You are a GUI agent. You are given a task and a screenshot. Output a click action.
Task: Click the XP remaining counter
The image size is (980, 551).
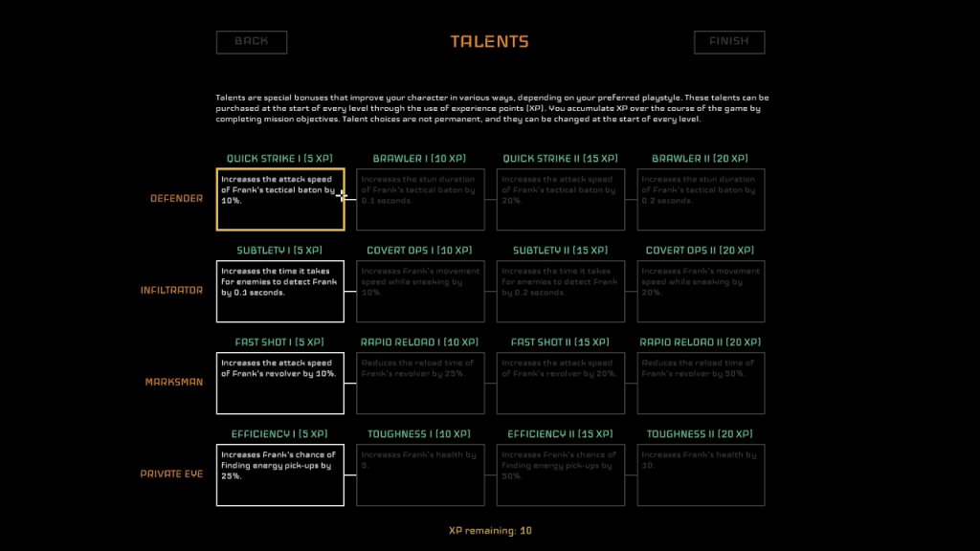[x=490, y=531]
